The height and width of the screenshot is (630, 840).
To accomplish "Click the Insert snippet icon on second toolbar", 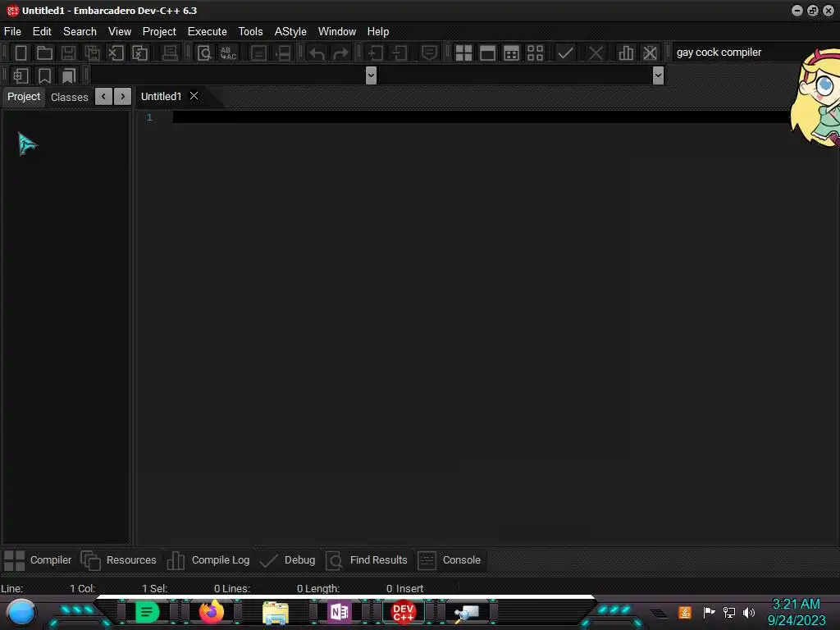I will click(x=21, y=75).
